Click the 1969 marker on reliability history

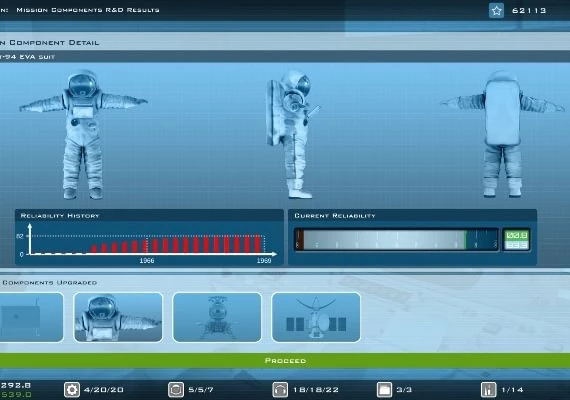coord(264,261)
